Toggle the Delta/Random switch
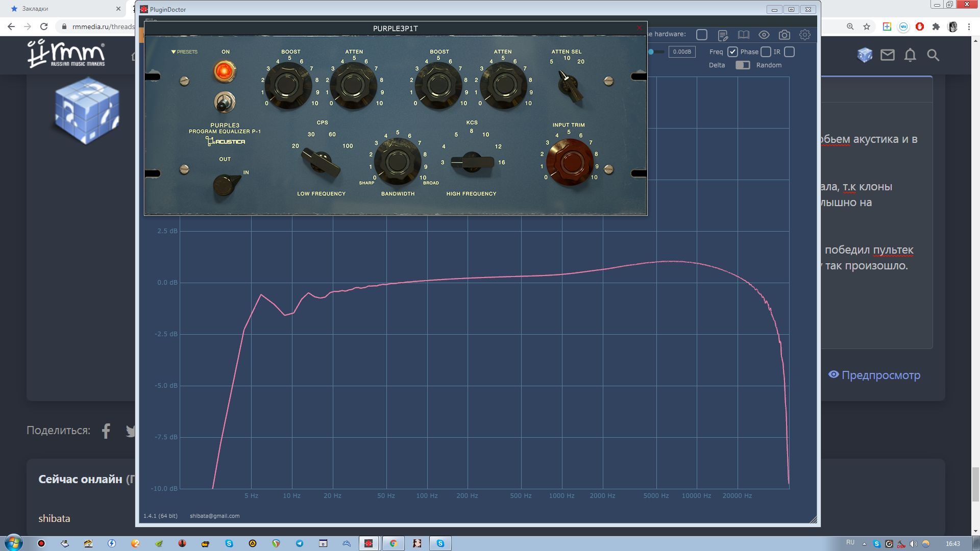This screenshot has height=551, width=980. click(x=743, y=65)
